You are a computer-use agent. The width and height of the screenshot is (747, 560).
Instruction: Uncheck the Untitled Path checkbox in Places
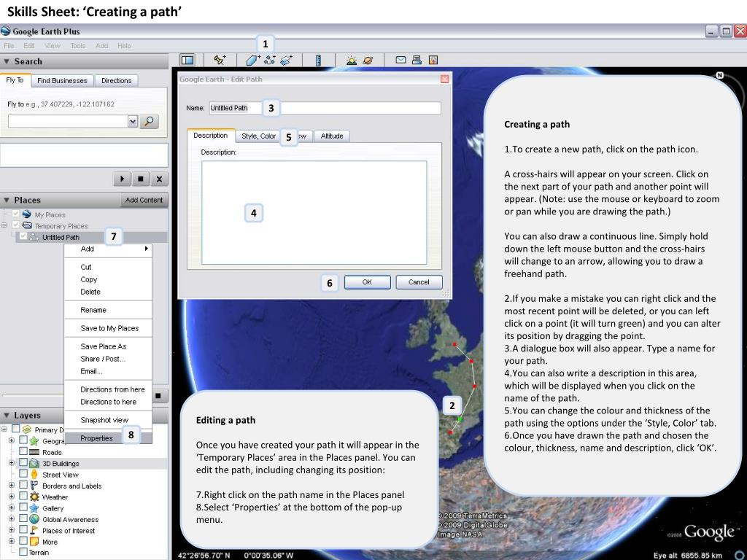click(x=23, y=236)
